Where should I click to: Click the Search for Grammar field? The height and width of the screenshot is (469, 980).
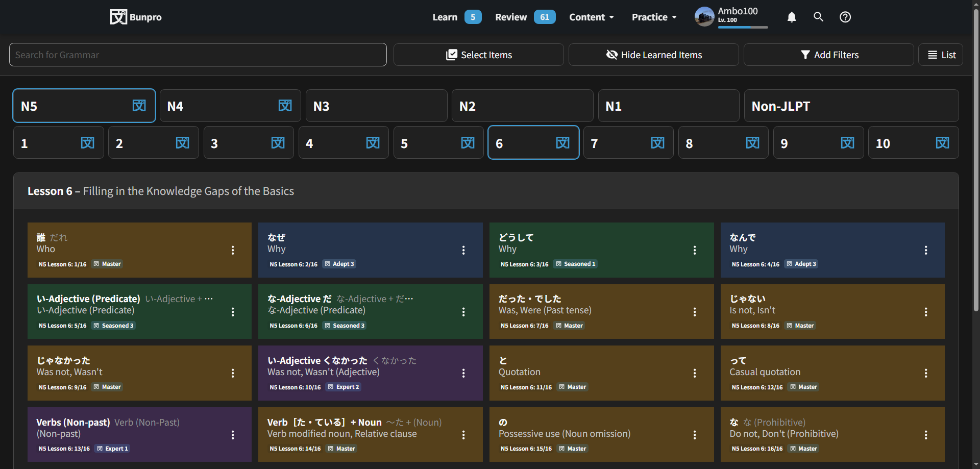198,55
